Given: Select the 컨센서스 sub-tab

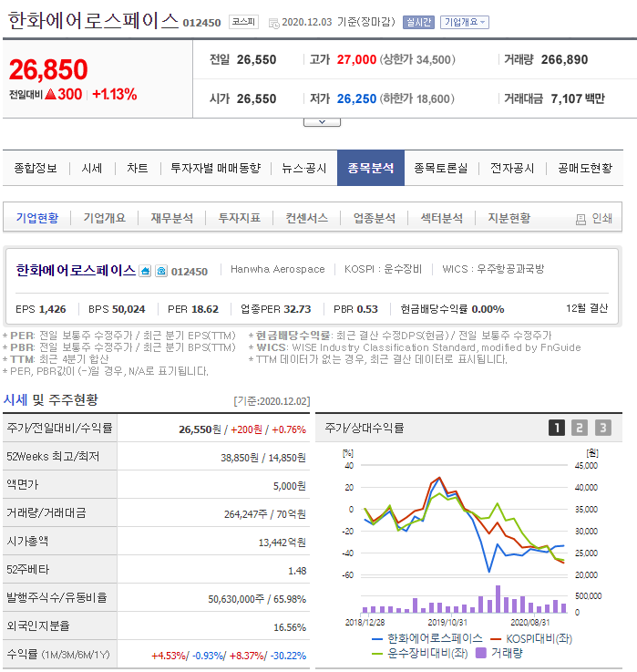Looking at the screenshot, I should coord(307,218).
